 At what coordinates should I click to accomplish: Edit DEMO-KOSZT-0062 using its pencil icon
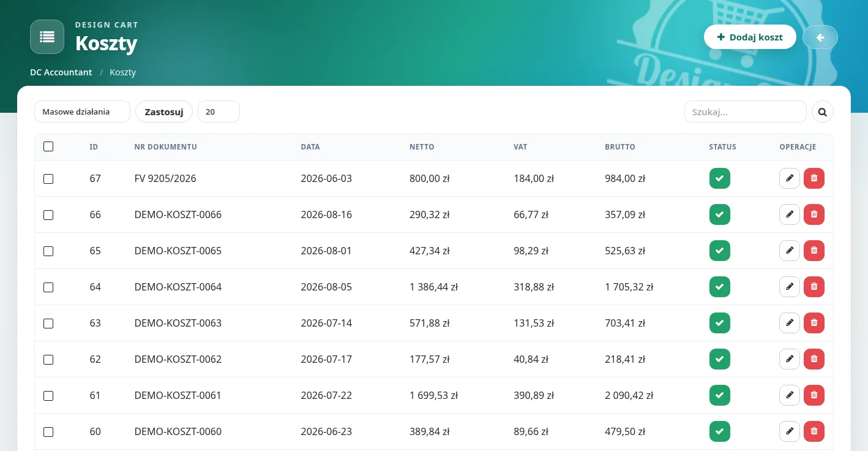point(790,359)
